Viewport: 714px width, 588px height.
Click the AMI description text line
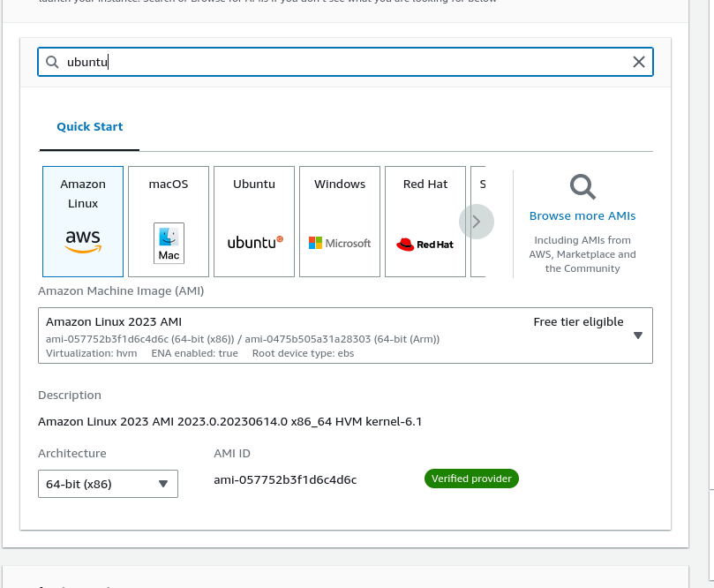pyautogui.click(x=230, y=422)
